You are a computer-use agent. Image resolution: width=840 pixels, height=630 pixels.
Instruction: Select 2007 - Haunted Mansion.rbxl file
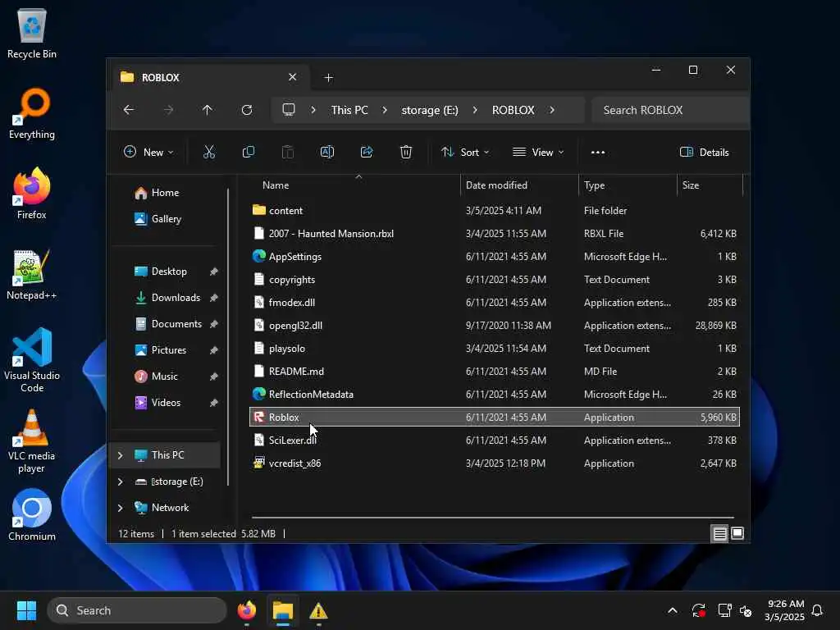click(495, 234)
